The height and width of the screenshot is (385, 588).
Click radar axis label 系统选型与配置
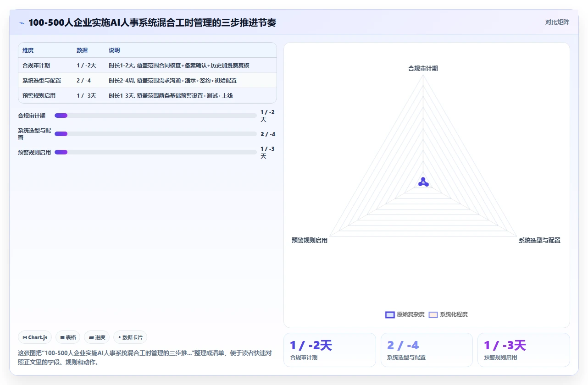[539, 240]
